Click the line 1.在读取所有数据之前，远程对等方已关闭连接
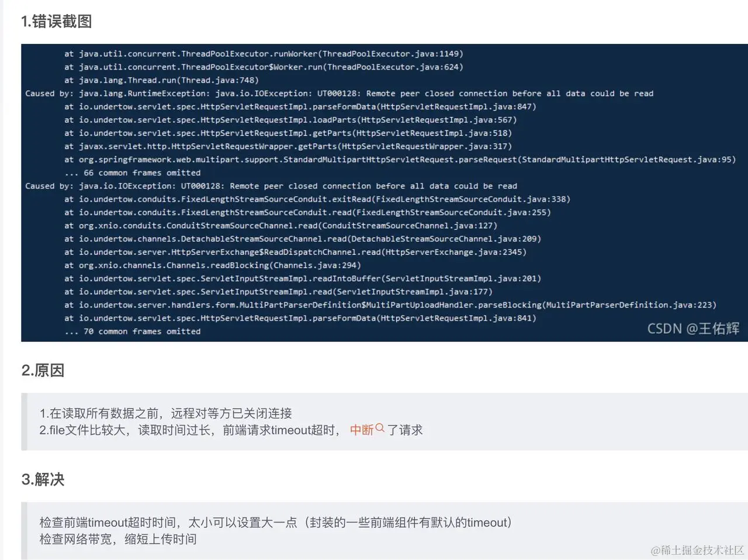 (166, 413)
